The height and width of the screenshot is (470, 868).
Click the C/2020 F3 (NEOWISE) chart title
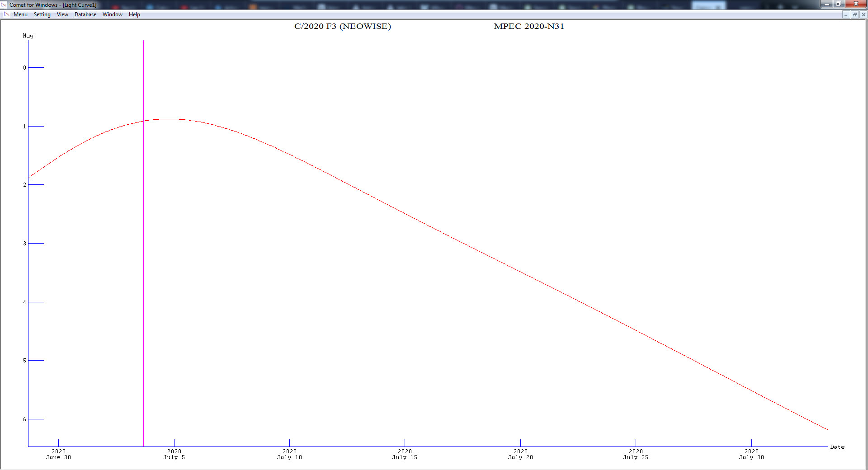point(342,26)
